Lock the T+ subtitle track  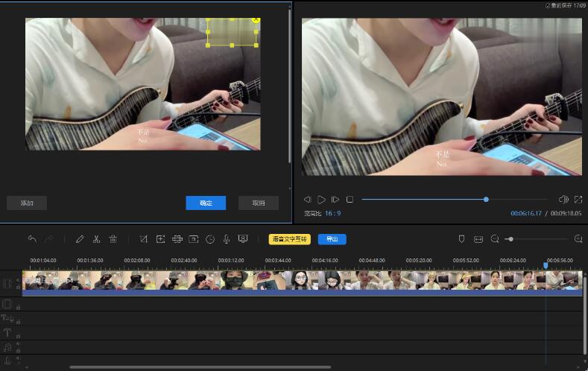tap(18, 322)
